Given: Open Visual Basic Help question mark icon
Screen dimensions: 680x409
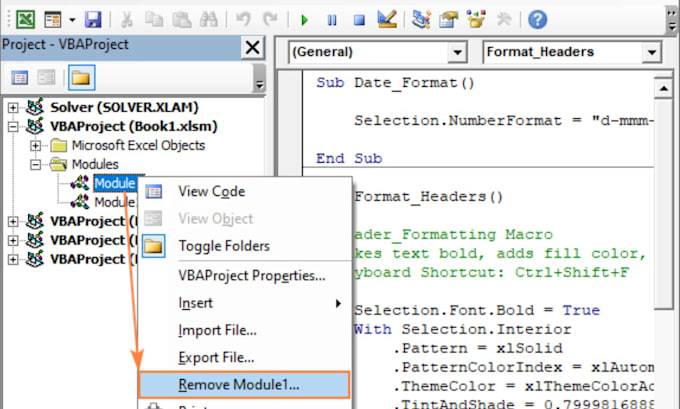Looking at the screenshot, I should (x=537, y=20).
